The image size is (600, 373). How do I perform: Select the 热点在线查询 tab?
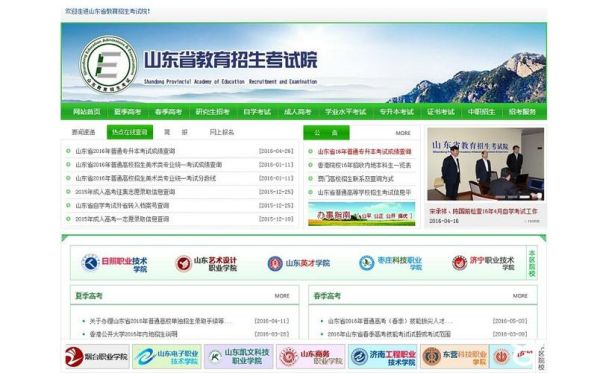[x=130, y=132]
